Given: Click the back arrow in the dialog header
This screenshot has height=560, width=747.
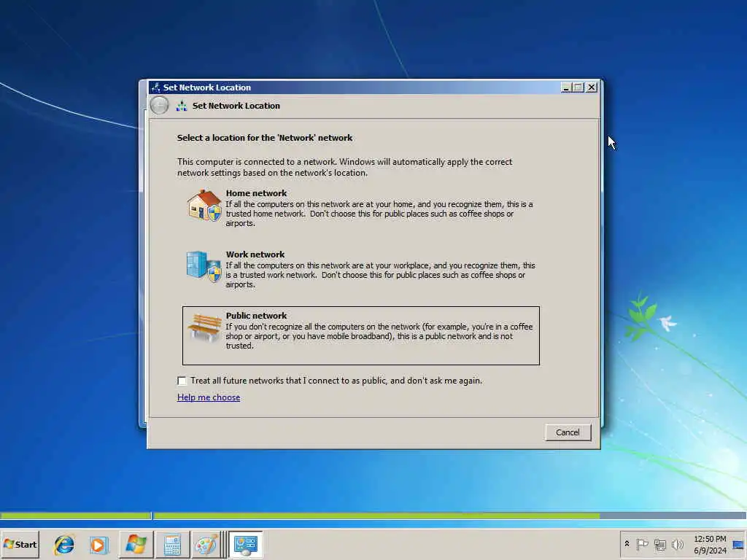Looking at the screenshot, I should coord(160,105).
